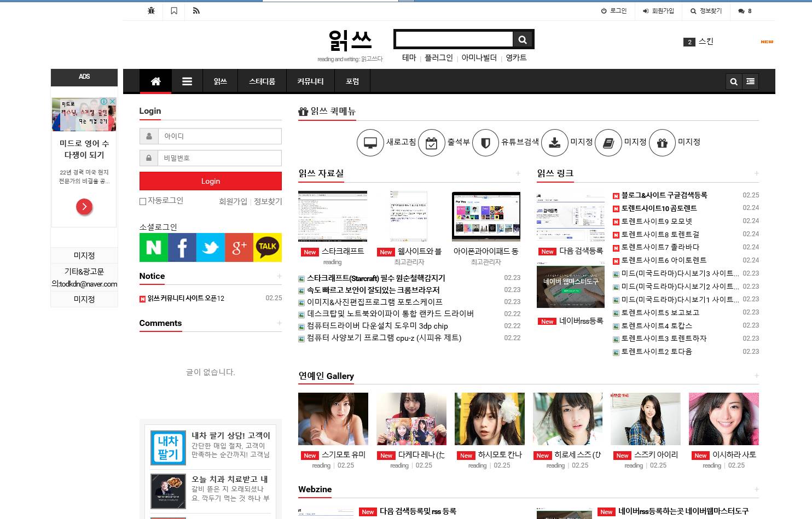
Task: Expand the 읽쓰 자료실 section plus
Action: 518,173
